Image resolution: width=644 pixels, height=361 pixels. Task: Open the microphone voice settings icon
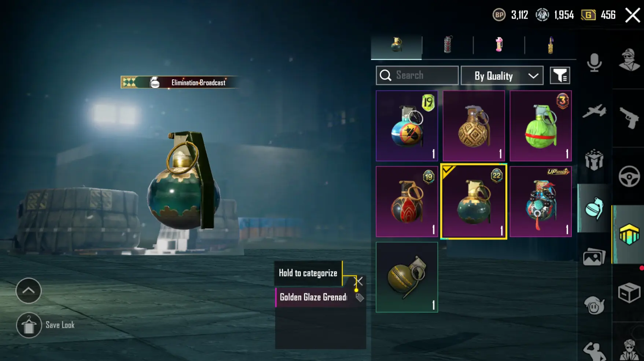pos(594,63)
